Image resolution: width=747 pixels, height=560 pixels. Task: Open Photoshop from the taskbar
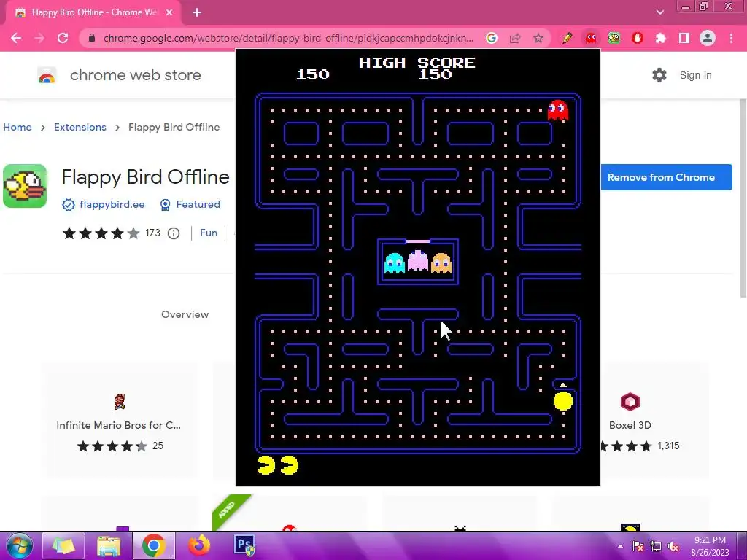(244, 545)
